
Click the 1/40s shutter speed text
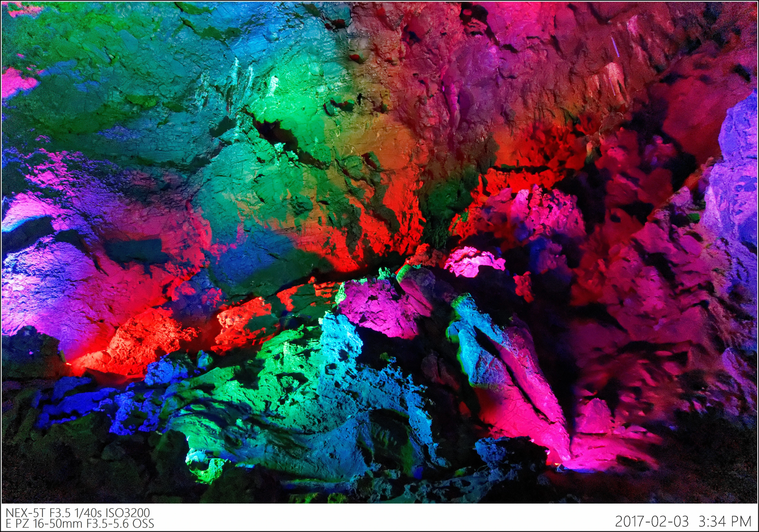(x=88, y=513)
